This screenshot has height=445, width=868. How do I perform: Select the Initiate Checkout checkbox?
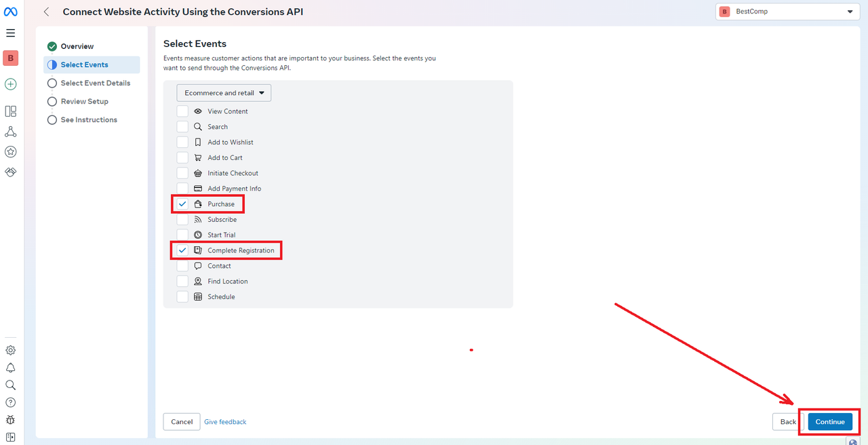pos(182,173)
